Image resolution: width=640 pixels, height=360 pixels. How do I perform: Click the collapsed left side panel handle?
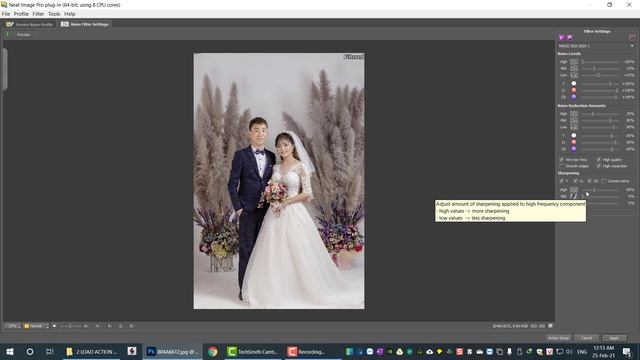tap(4, 69)
